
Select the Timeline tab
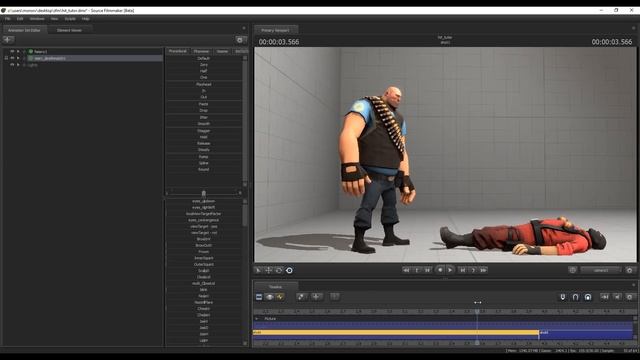(276, 287)
